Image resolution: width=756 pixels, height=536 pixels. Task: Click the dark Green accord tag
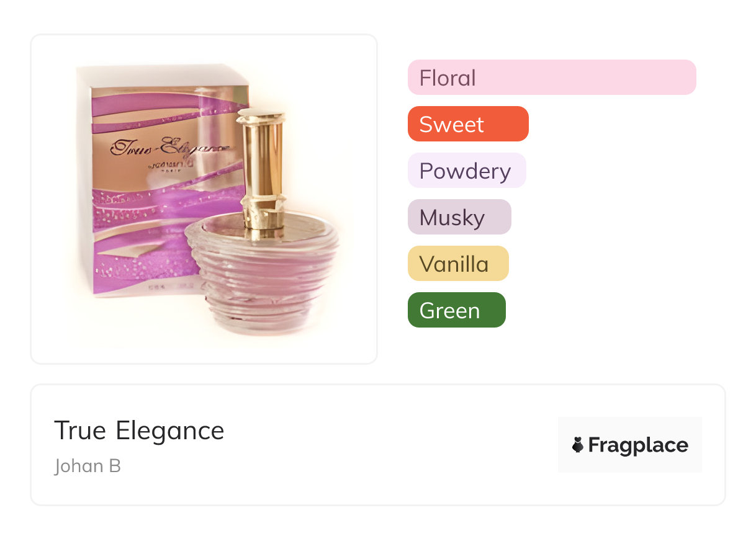tap(456, 310)
